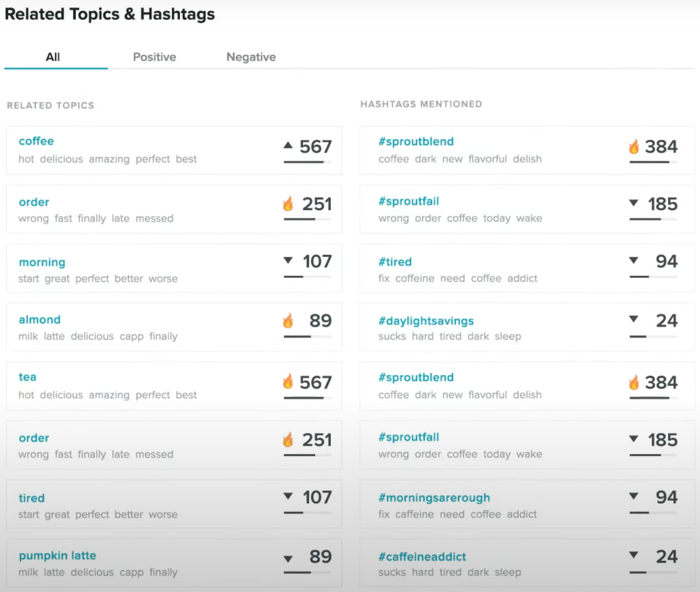Viewport: 700px width, 592px height.
Task: Click the flame icon next to tea
Action: (x=288, y=382)
